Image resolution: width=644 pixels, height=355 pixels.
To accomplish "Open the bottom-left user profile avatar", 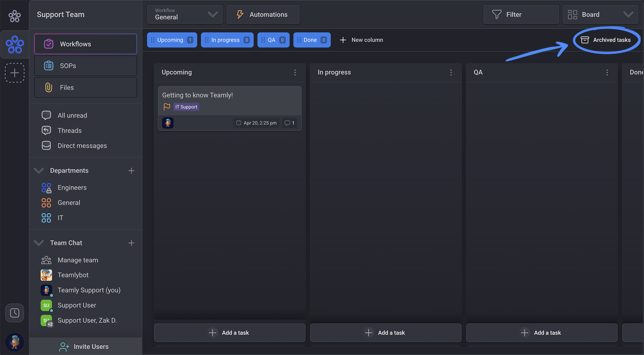I will coord(15,342).
